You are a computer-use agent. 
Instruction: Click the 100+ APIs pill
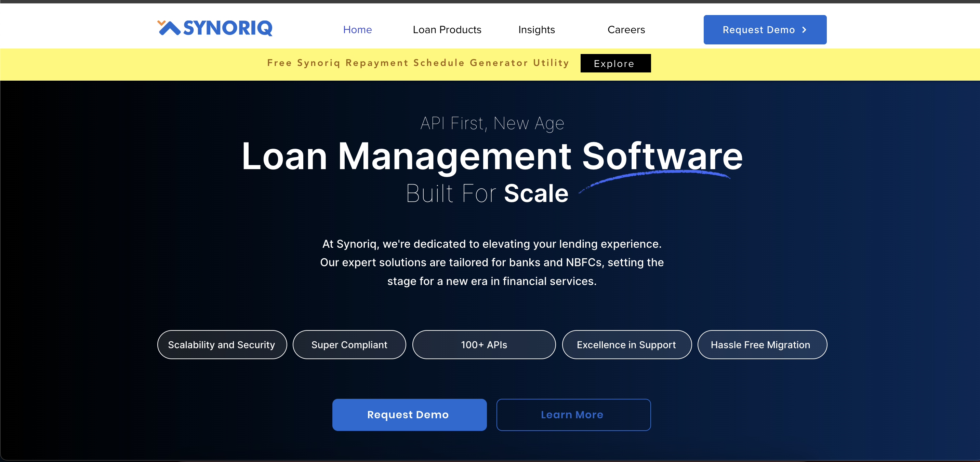(484, 344)
